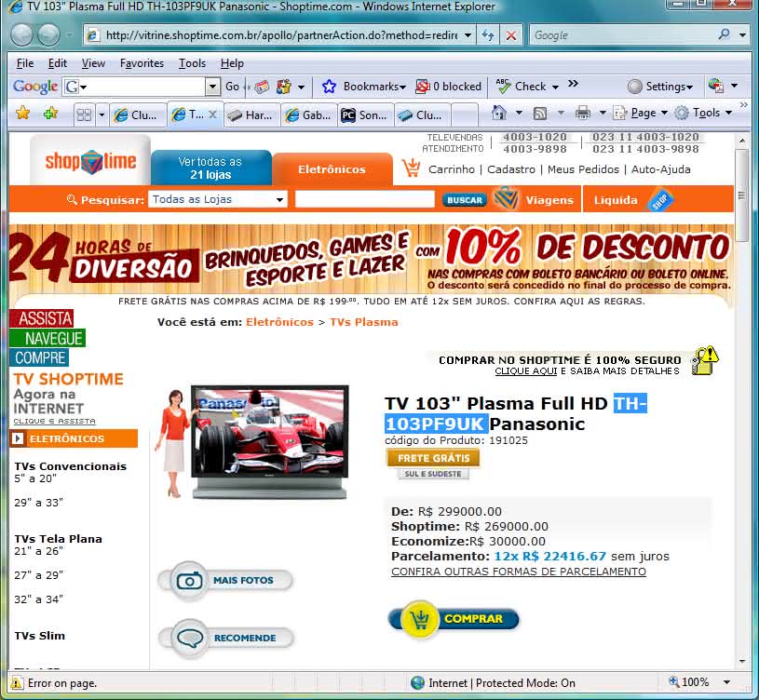This screenshot has width=759, height=700.
Task: Click the site search text field
Action: tap(365, 199)
